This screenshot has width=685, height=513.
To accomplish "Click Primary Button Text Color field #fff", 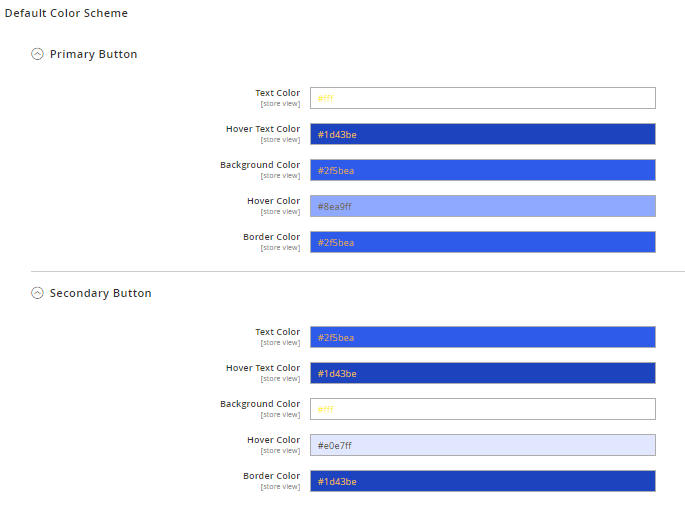I will click(x=482, y=98).
